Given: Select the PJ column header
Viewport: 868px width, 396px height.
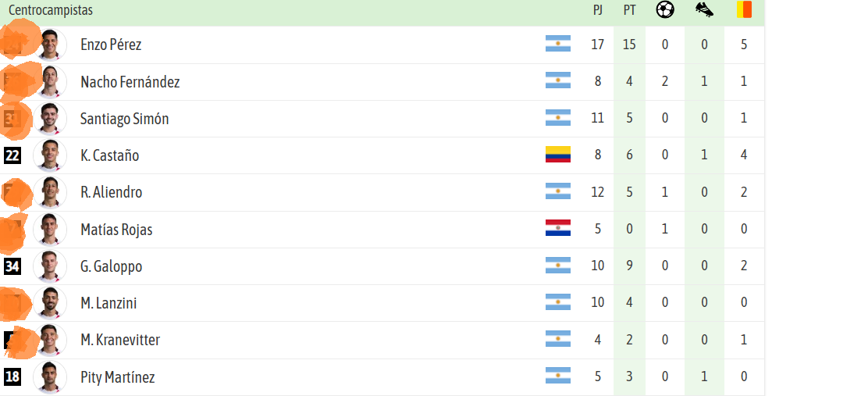Looking at the screenshot, I should tap(597, 10).
